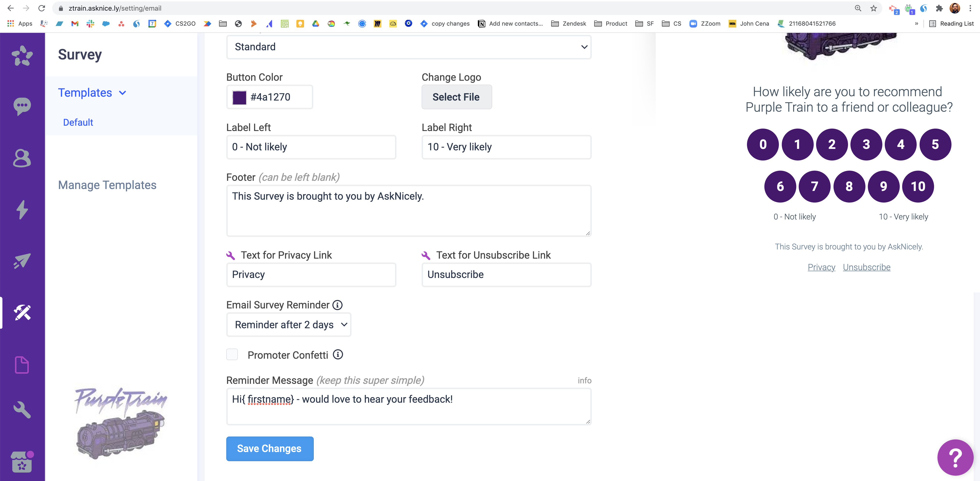Open the purple help question mark bubble

click(x=955, y=457)
